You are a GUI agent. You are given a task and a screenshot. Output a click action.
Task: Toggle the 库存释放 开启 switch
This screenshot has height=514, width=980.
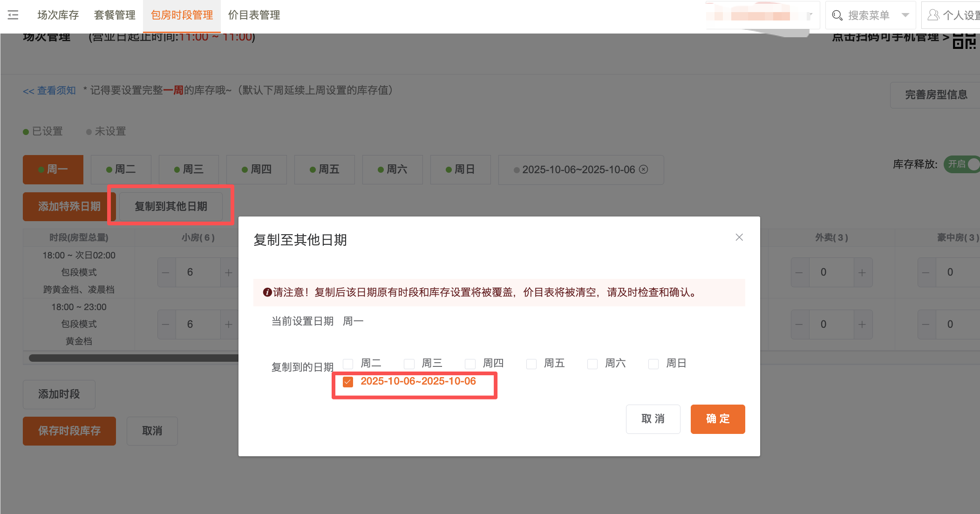click(962, 164)
